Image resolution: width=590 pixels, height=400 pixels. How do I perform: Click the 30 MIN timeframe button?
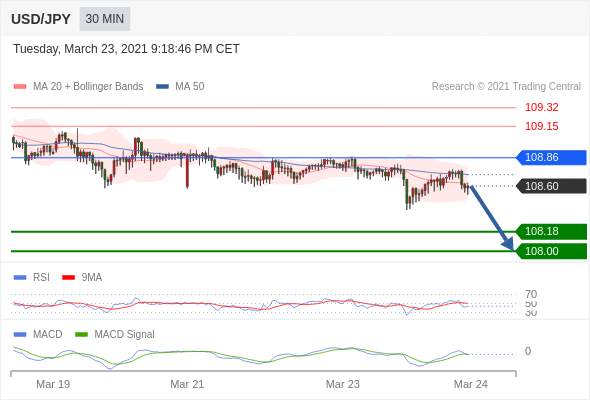coord(105,19)
